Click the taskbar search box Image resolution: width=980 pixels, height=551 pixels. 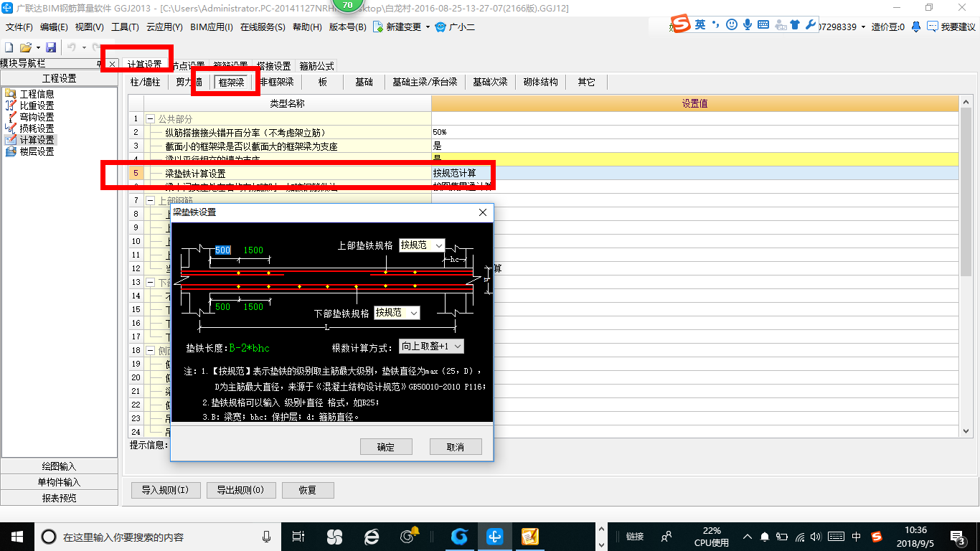[x=158, y=536]
